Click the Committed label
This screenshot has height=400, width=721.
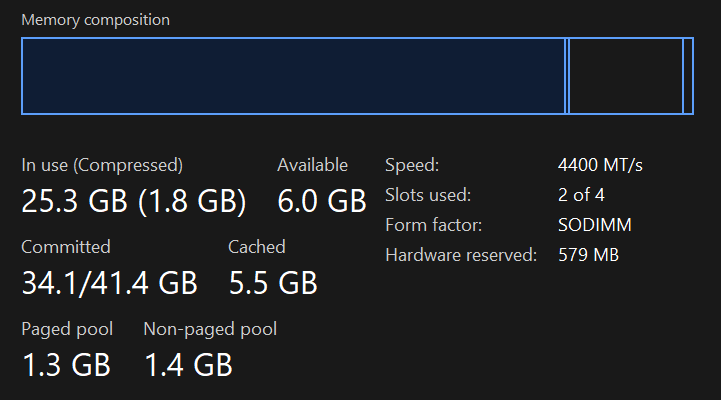coord(66,247)
